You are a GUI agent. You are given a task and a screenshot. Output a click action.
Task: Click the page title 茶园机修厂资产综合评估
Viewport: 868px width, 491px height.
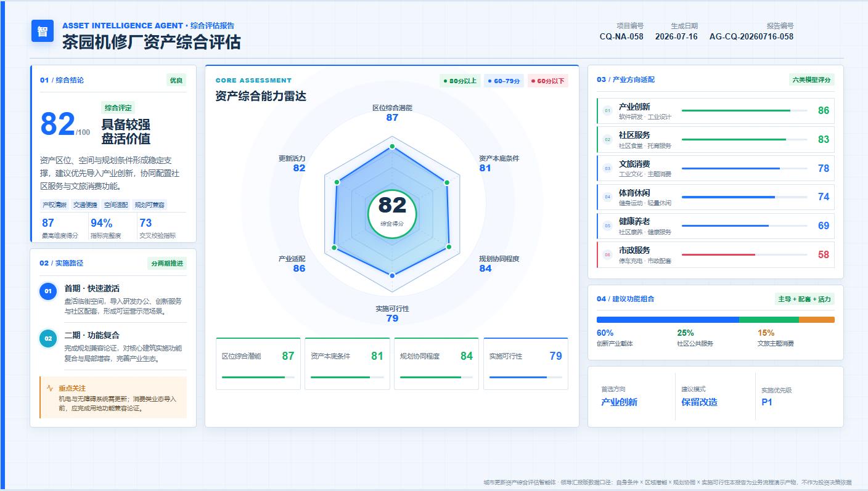tap(152, 42)
